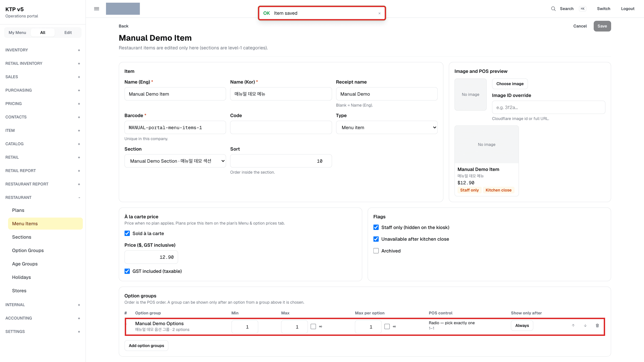Expand the INVENTORY menu section

[x=42, y=50]
